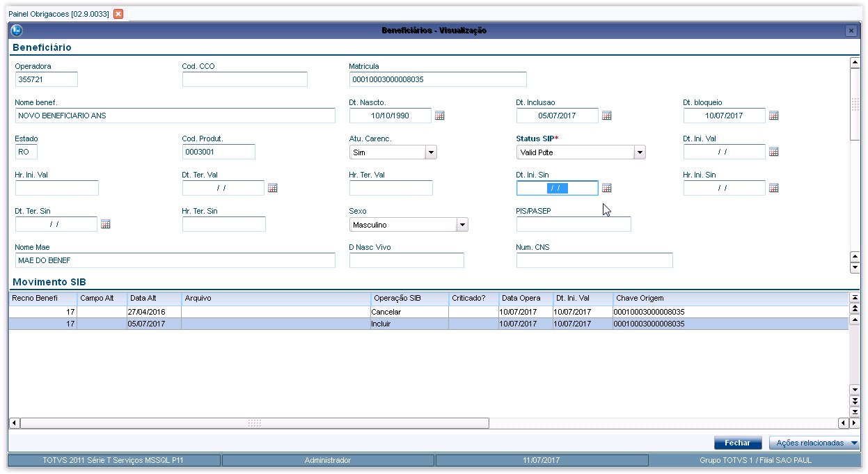The image size is (868, 474).
Task: Click status bar entry Administrador
Action: pyautogui.click(x=328, y=461)
